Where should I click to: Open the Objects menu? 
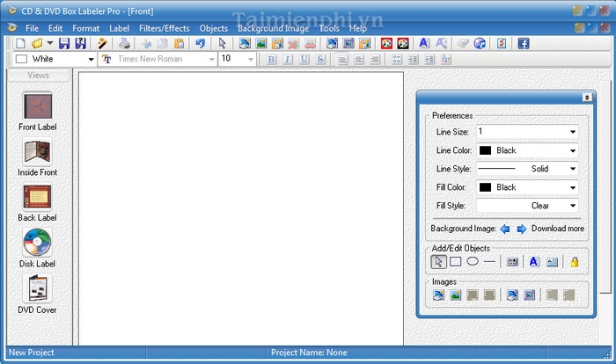coord(214,28)
